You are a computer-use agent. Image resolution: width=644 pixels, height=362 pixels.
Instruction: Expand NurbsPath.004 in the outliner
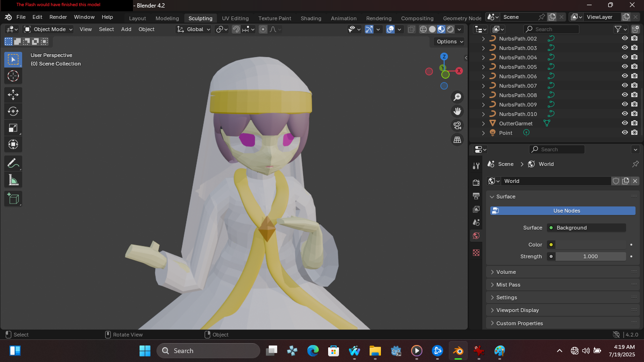click(x=483, y=58)
